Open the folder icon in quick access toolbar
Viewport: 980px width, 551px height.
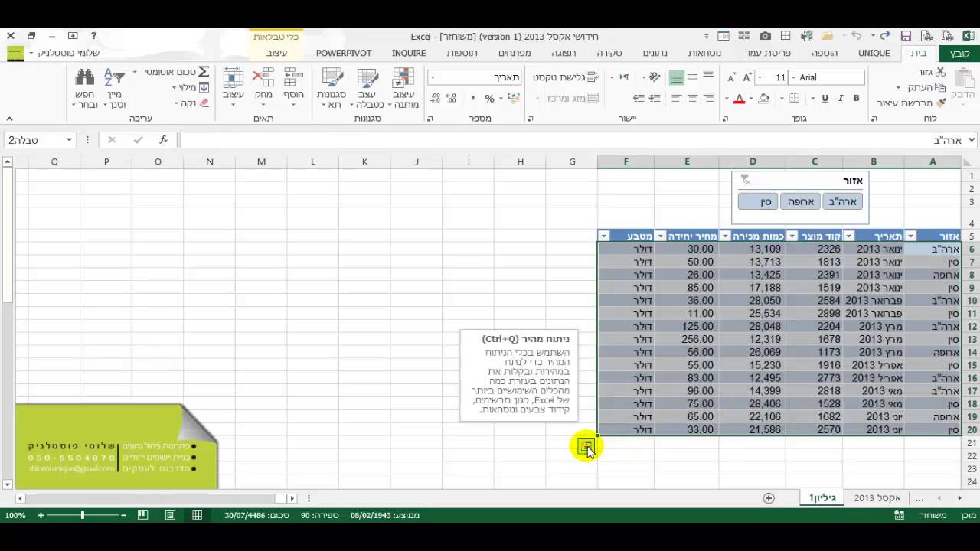click(x=826, y=36)
